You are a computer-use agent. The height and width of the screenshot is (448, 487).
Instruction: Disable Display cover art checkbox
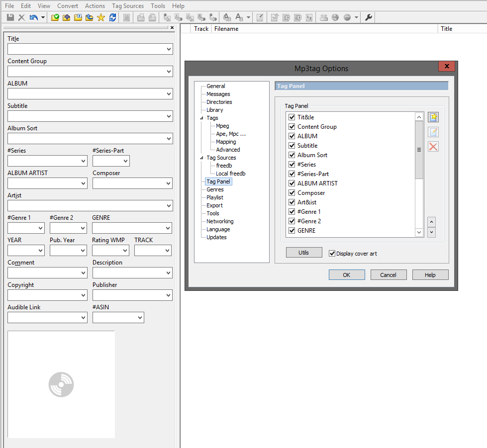pos(332,254)
